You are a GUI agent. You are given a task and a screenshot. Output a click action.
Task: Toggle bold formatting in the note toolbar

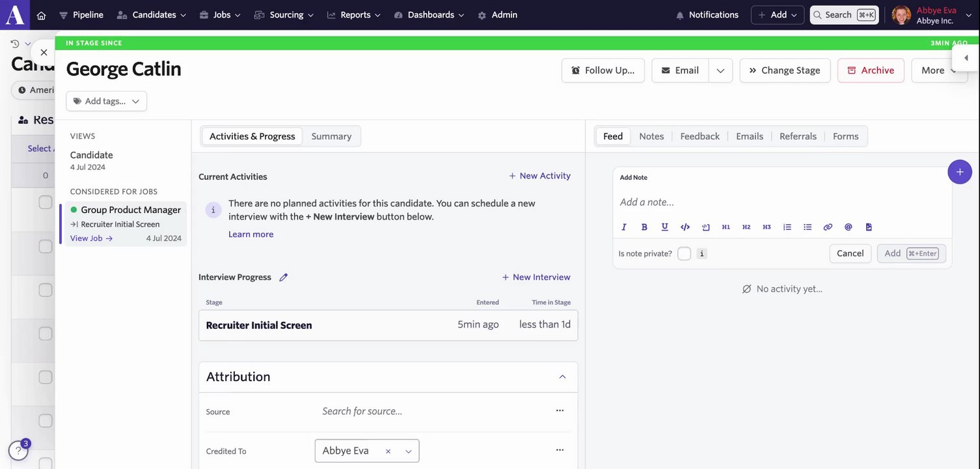[644, 227]
